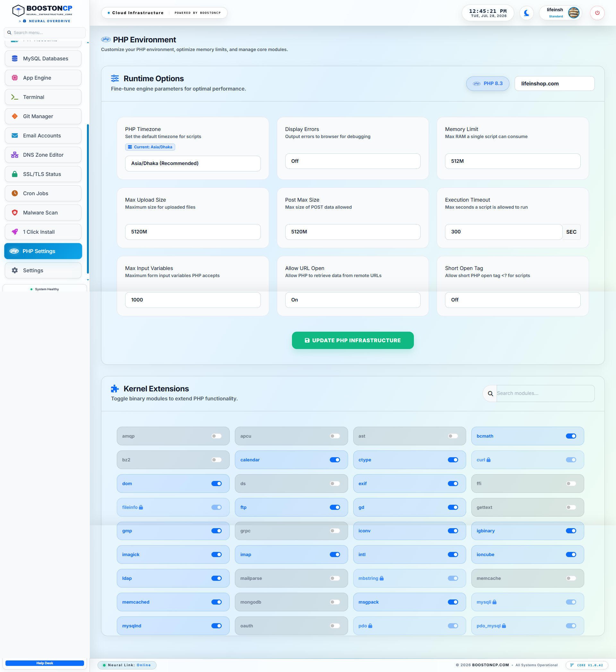616x672 pixels.
Task: Open the Memory Limit 512M dropdown
Action: (513, 161)
